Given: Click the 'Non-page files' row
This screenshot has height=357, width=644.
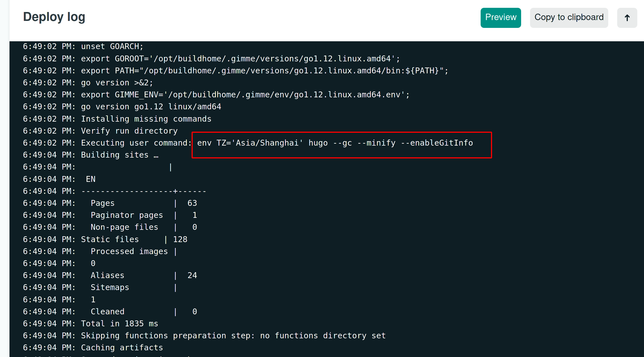Looking at the screenshot, I should click(x=110, y=227).
